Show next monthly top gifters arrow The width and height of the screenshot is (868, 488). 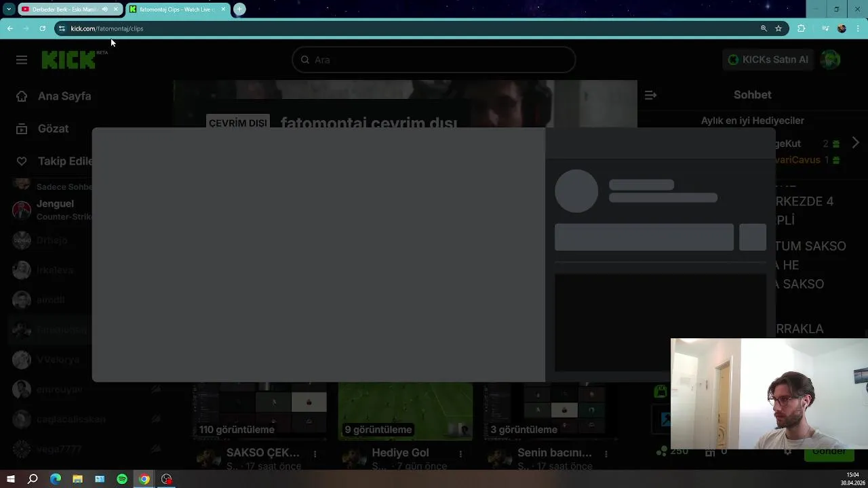(855, 143)
